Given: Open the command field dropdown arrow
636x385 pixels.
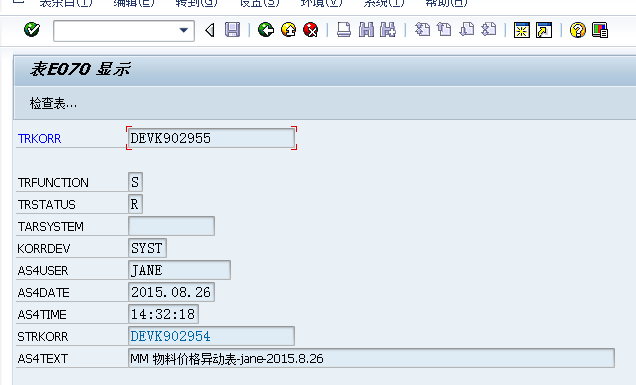Looking at the screenshot, I should [x=184, y=30].
